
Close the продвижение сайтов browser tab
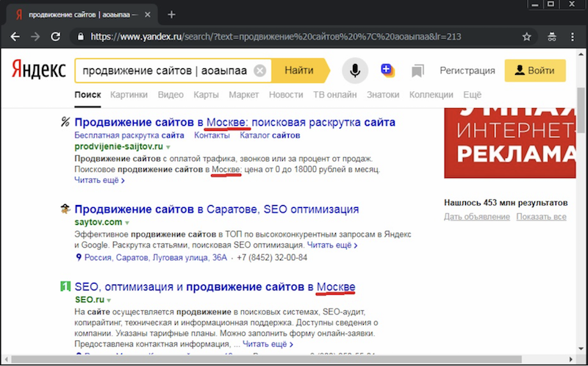[148, 15]
